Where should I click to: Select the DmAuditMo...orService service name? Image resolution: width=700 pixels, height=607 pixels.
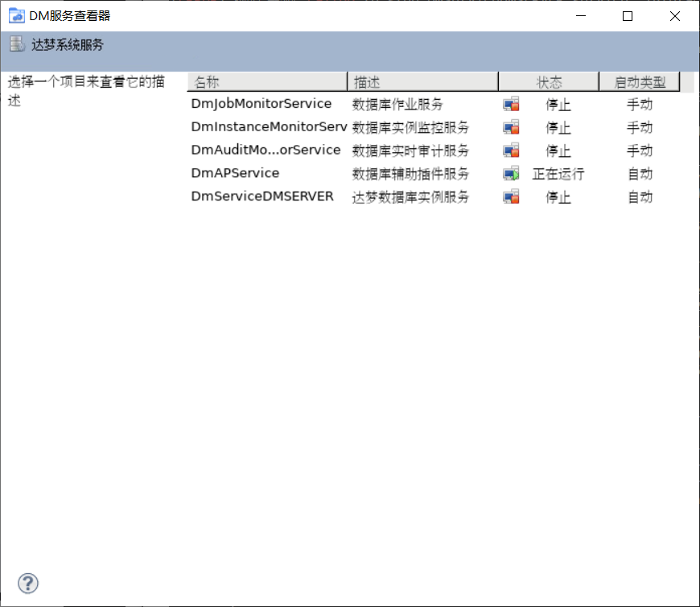pyautogui.click(x=266, y=151)
